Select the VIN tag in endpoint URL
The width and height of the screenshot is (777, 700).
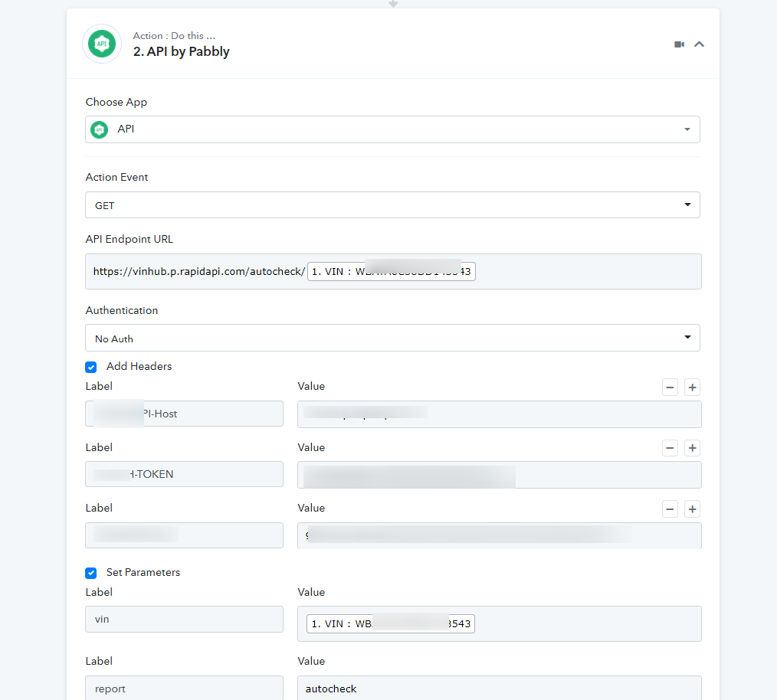coord(391,271)
